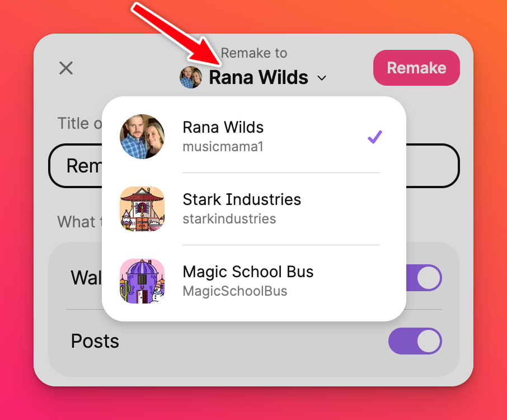This screenshot has height=420, width=507.
Task: Choose Magic School Bus as the remake destination
Action: (x=254, y=281)
